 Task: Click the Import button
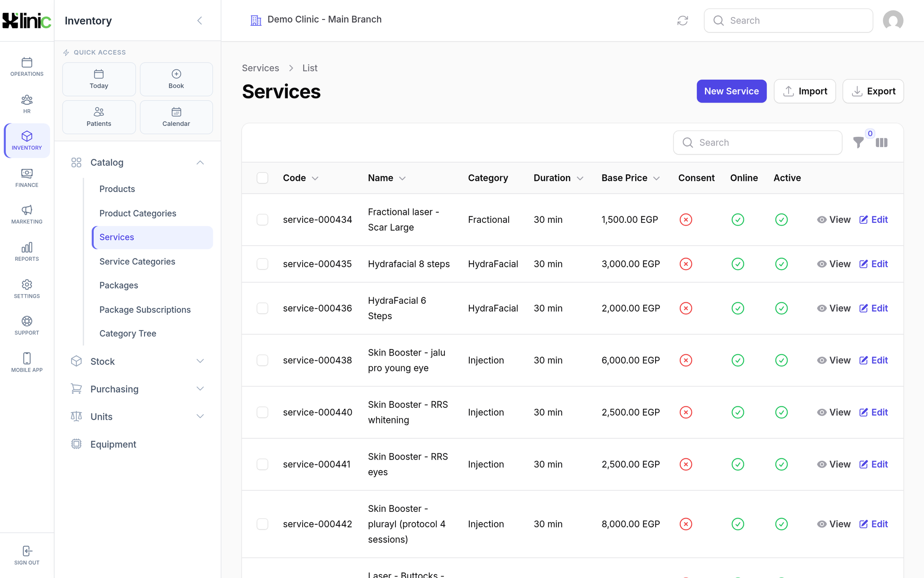coord(804,91)
